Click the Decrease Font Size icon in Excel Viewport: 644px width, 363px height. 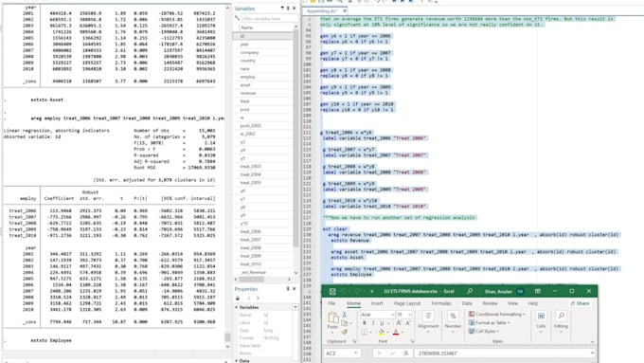tap(407, 323)
